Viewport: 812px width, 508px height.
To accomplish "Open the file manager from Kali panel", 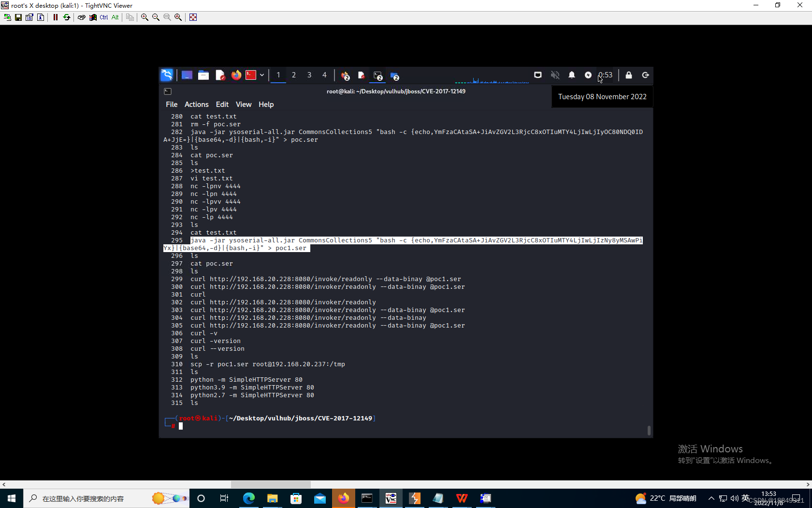I will [203, 75].
